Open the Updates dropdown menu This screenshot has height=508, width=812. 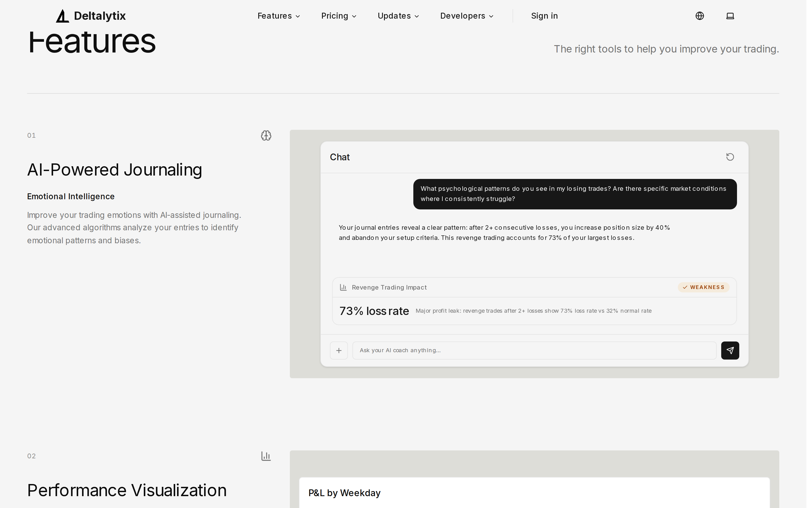click(398, 16)
